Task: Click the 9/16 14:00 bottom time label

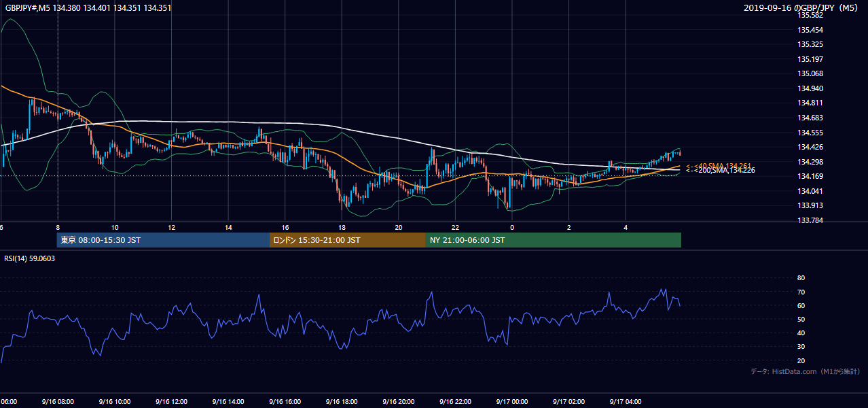Action: [x=228, y=402]
